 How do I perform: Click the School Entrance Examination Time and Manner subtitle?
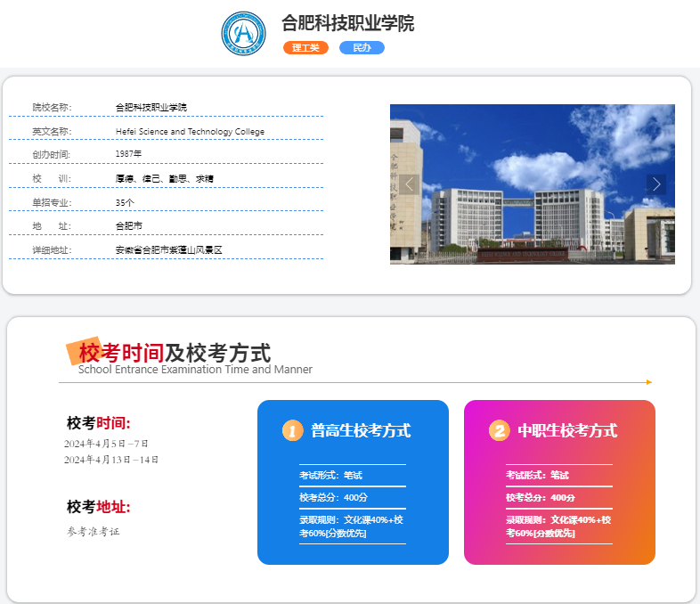(x=195, y=370)
